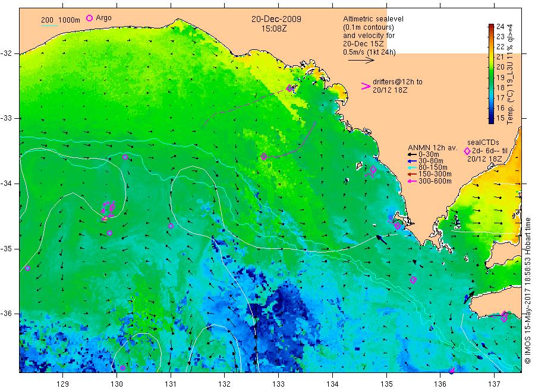Click the magenta drifters arrowhead legend symbol
The image size is (535, 392).
(x=366, y=86)
